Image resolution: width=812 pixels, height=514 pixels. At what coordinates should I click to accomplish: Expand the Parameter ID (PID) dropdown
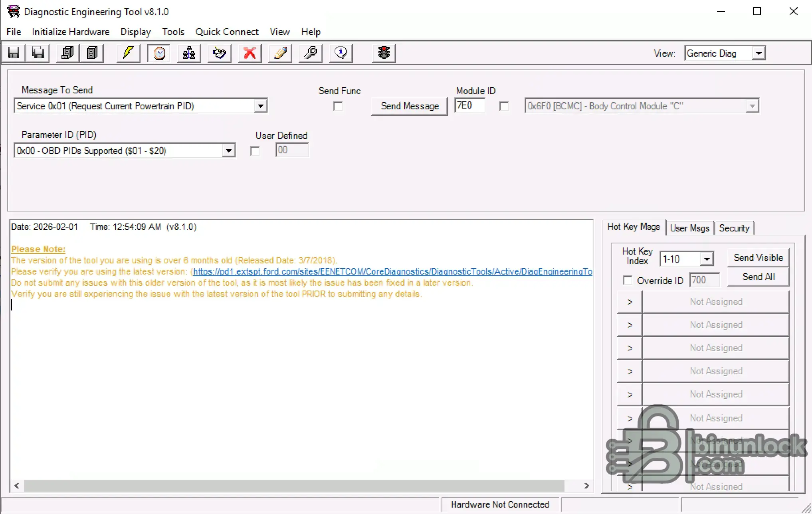(228, 151)
